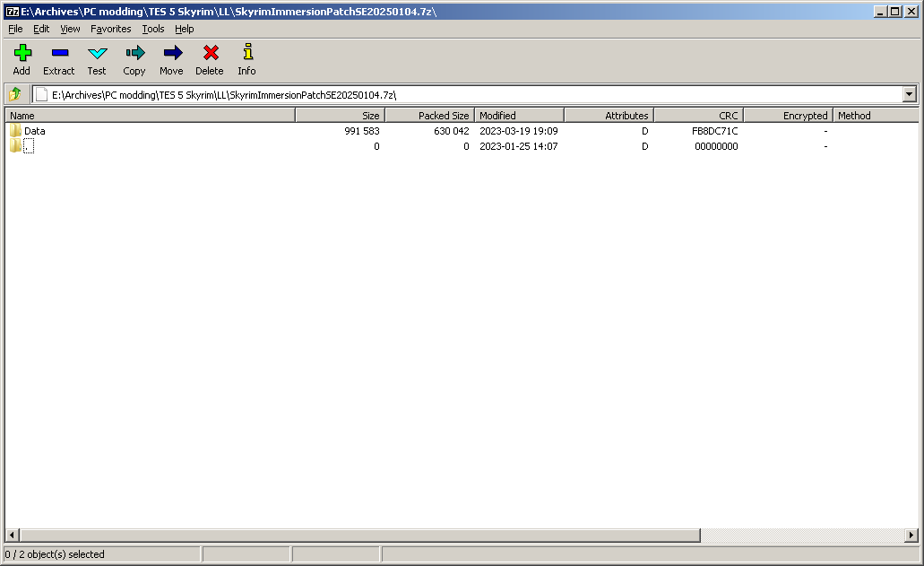Click the date 2023-03-19 19:09
This screenshot has width=924, height=566.
519,131
